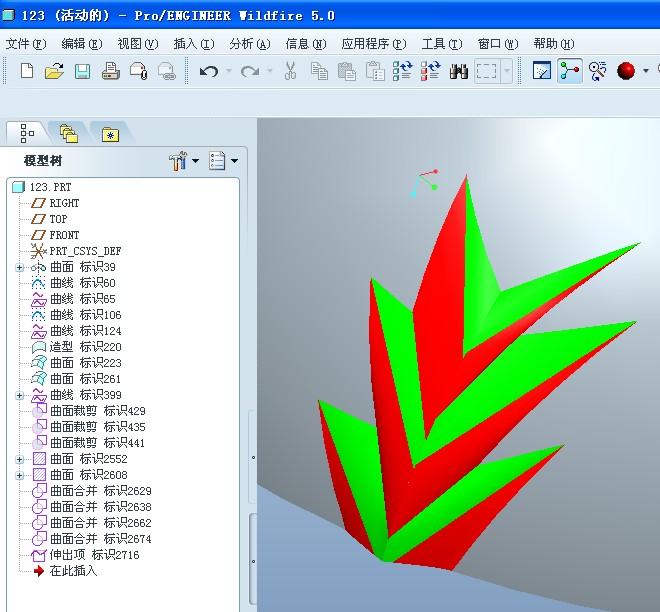Select the RIGHT datum plane
This screenshot has height=612, width=660.
click(55, 203)
